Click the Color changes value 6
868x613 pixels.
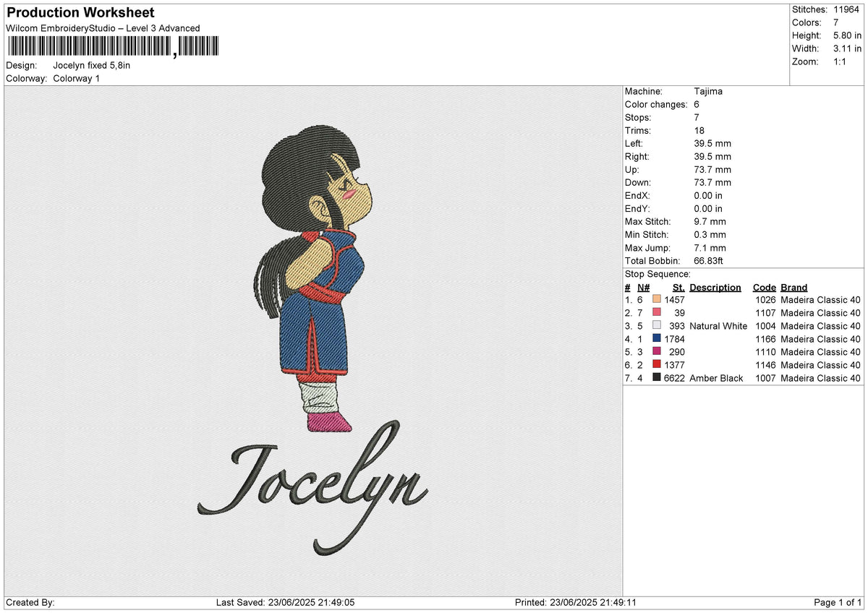coord(697,104)
